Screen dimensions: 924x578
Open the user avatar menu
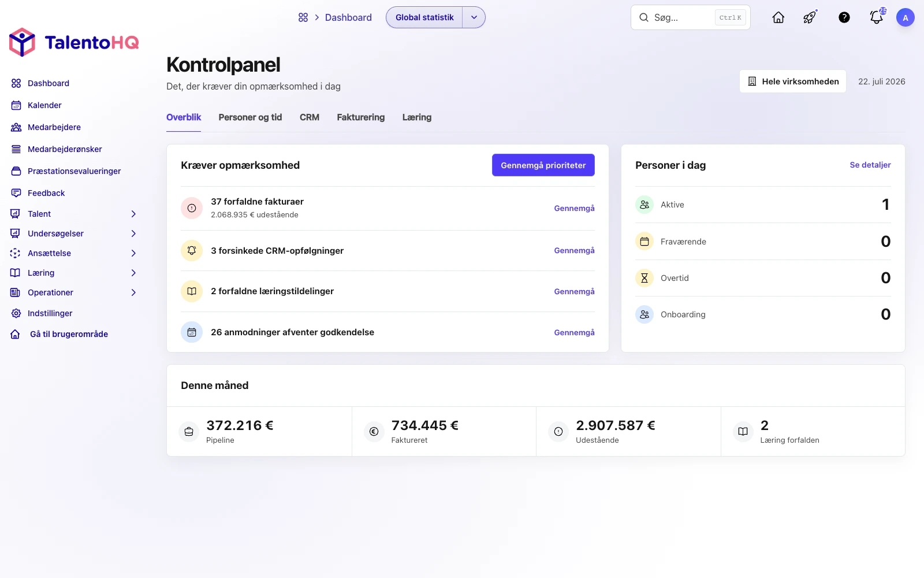point(906,17)
